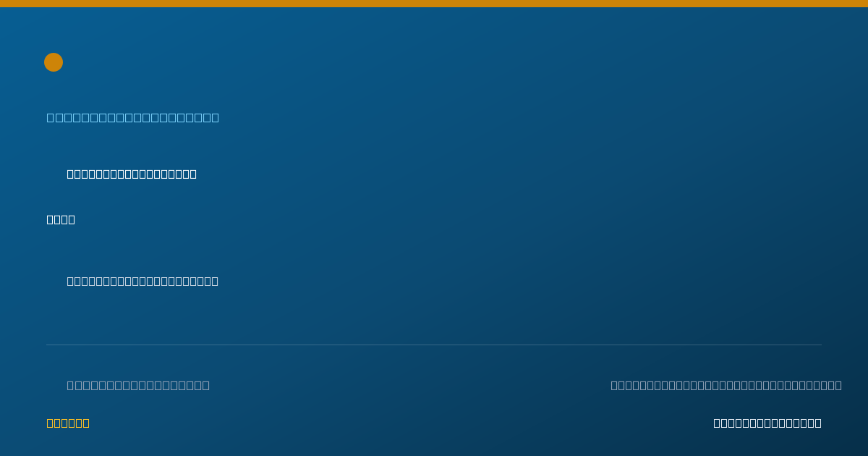868x456 pixels.
Task: Click the thin horizontal divider line
Action: coord(434,345)
